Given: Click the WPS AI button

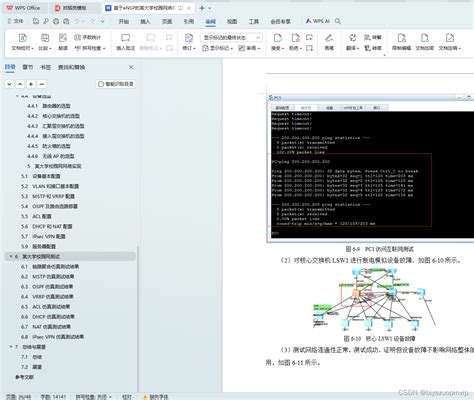Looking at the screenshot, I should (x=318, y=21).
